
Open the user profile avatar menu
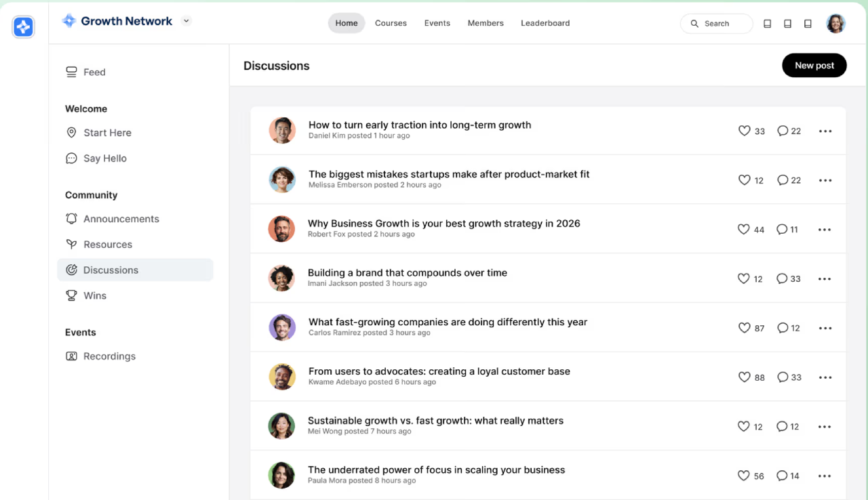pyautogui.click(x=835, y=24)
